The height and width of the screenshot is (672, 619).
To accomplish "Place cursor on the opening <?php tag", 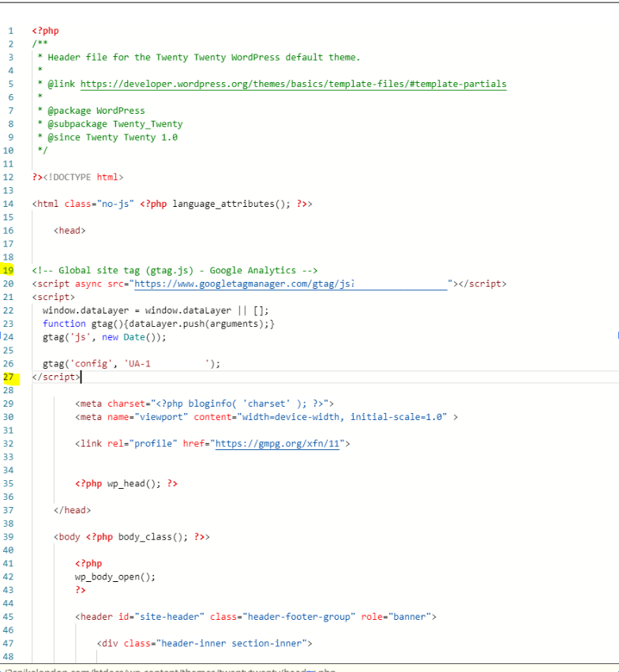I will tap(45, 31).
